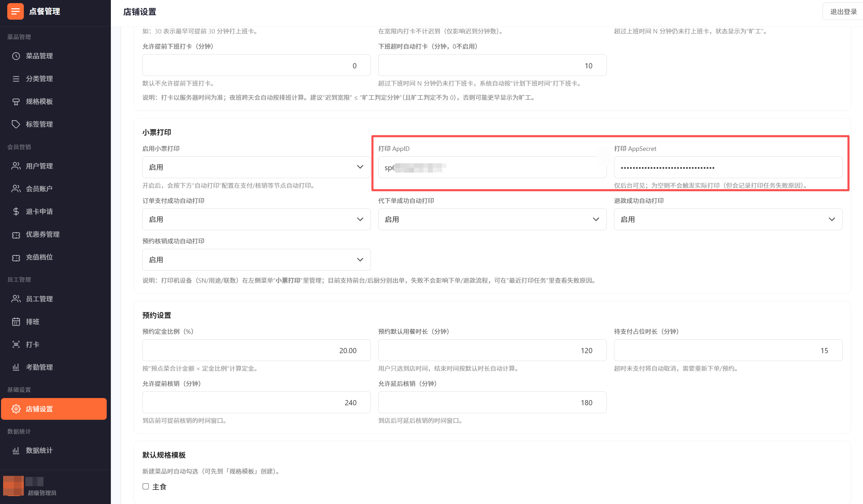Expand the 代下单成功自动打印 dropdown
863x504 pixels.
[x=492, y=220]
